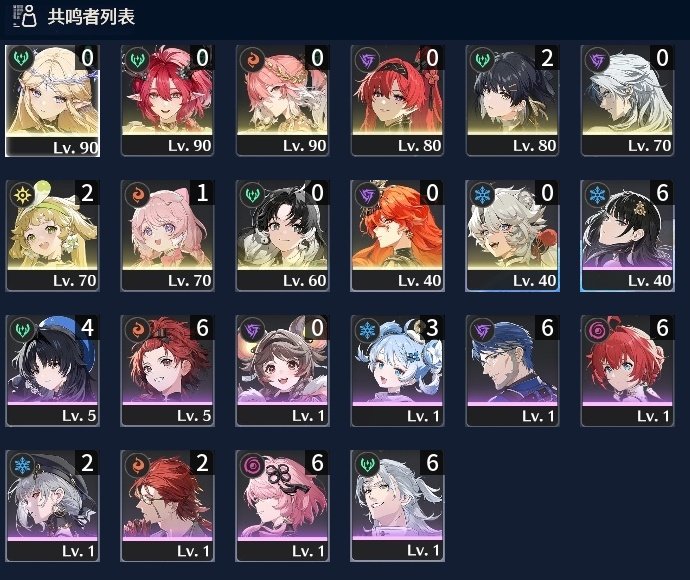Screen dimensions: 690x580
Task: Select the white-haired Lv. 70 character in the top row
Action: [627, 101]
